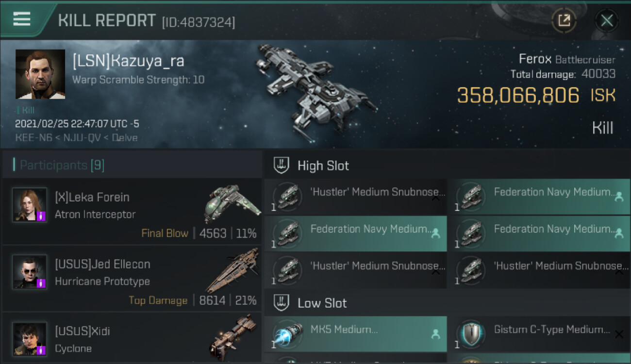Click the Low Slot shield icon

click(282, 303)
